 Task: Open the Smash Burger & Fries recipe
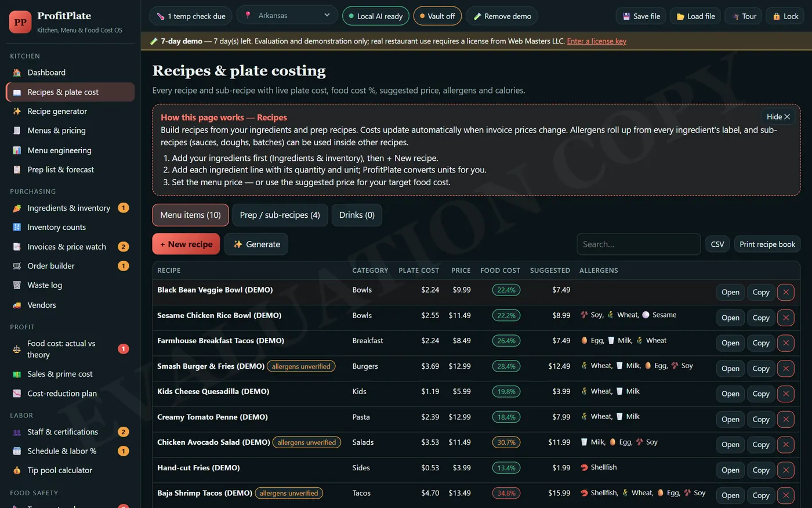[730, 368]
